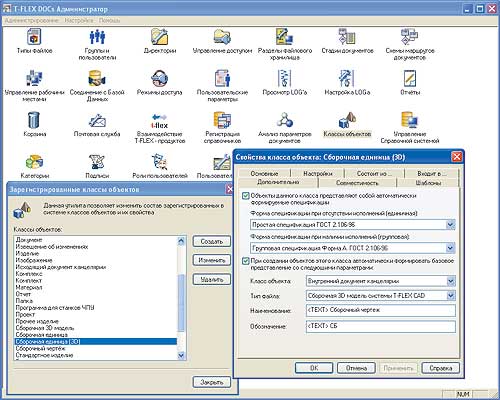Open the Корзина trash icon

click(34, 120)
